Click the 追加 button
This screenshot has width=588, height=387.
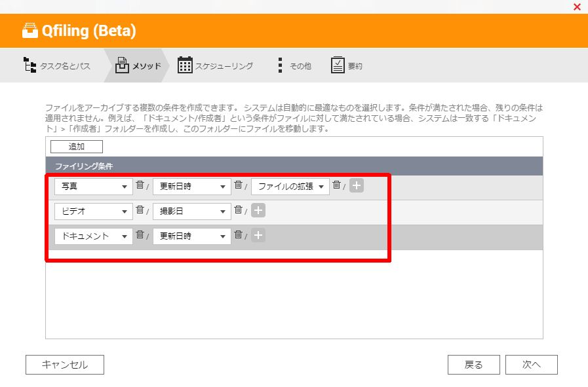point(77,147)
